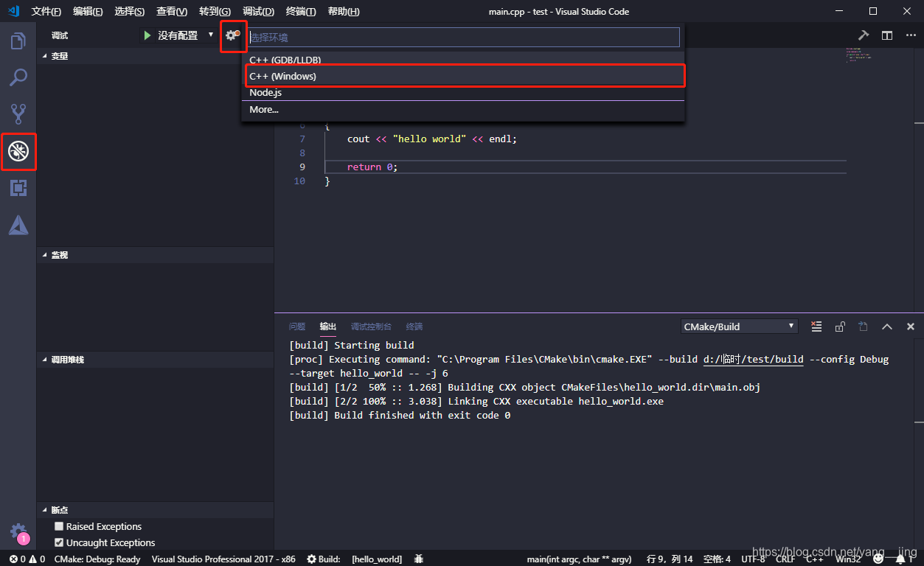924x566 pixels.
Task: Click the errors and warnings status indicator
Action: (x=27, y=559)
